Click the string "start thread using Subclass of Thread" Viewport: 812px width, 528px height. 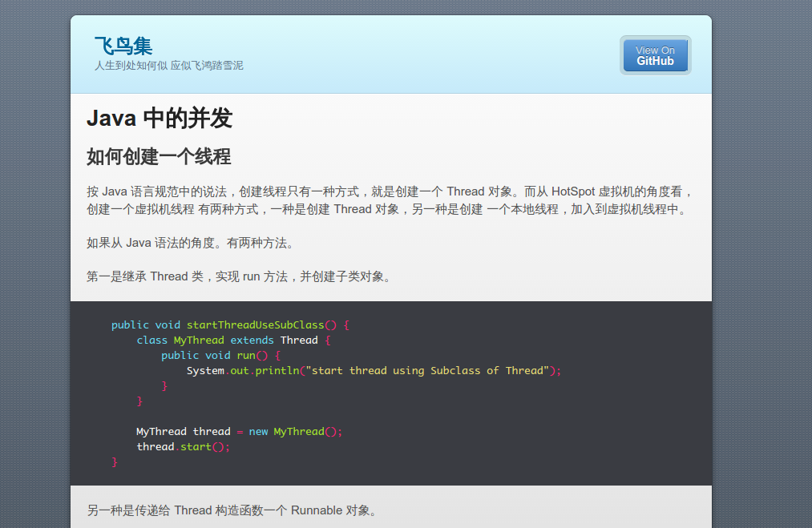(x=426, y=371)
